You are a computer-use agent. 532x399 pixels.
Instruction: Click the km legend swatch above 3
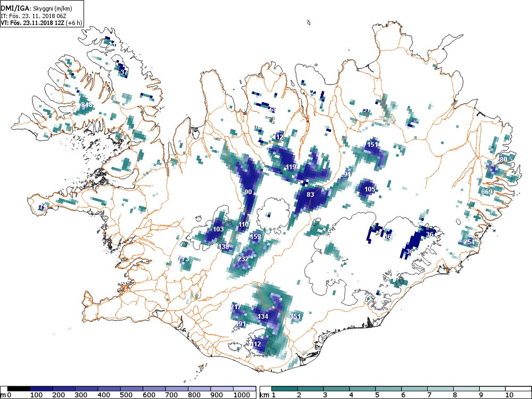click(336, 389)
